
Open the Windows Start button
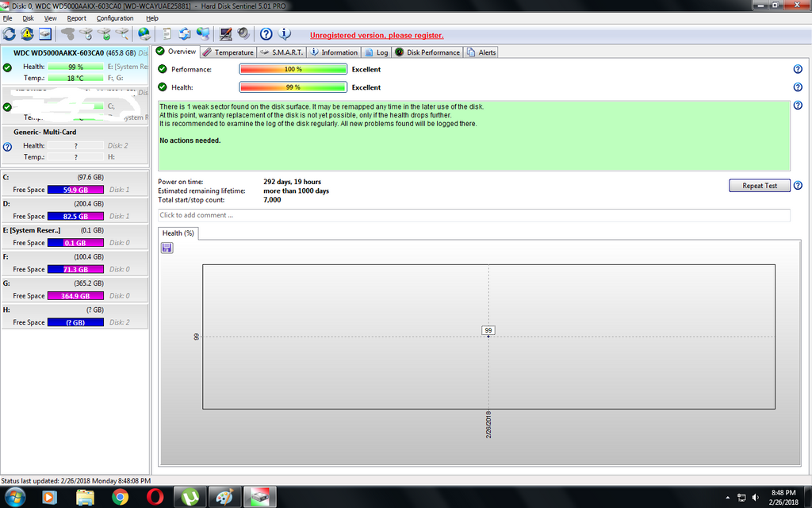pos(15,497)
